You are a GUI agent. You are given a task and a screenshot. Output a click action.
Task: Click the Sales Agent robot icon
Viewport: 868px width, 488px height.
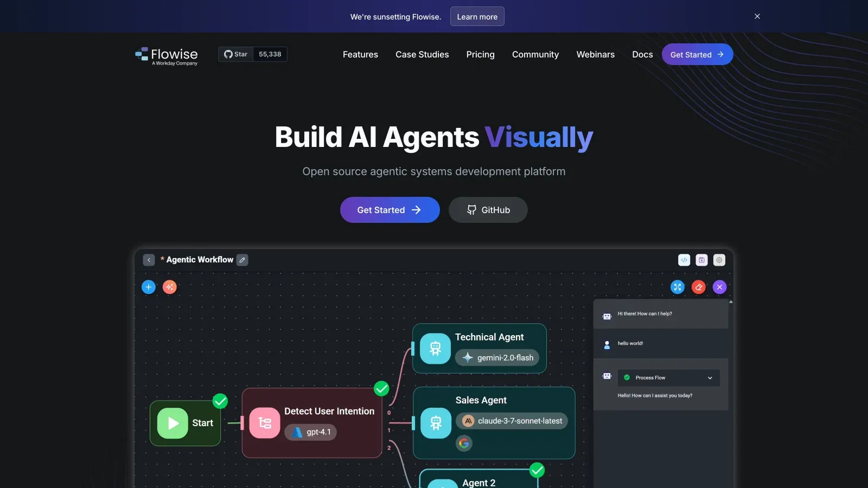(x=436, y=423)
